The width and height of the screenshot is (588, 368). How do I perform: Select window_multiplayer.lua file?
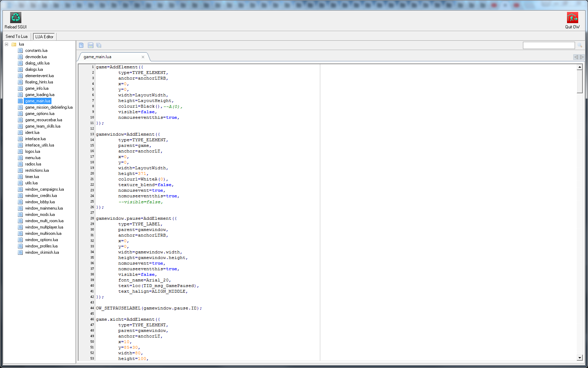[44, 227]
